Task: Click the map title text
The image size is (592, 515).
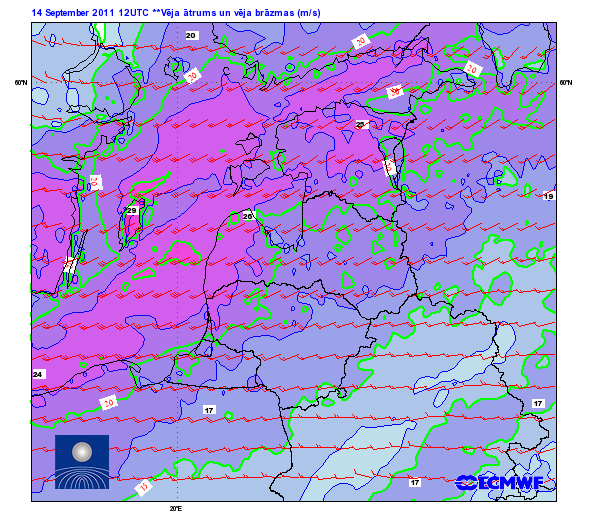Action: coord(176,13)
